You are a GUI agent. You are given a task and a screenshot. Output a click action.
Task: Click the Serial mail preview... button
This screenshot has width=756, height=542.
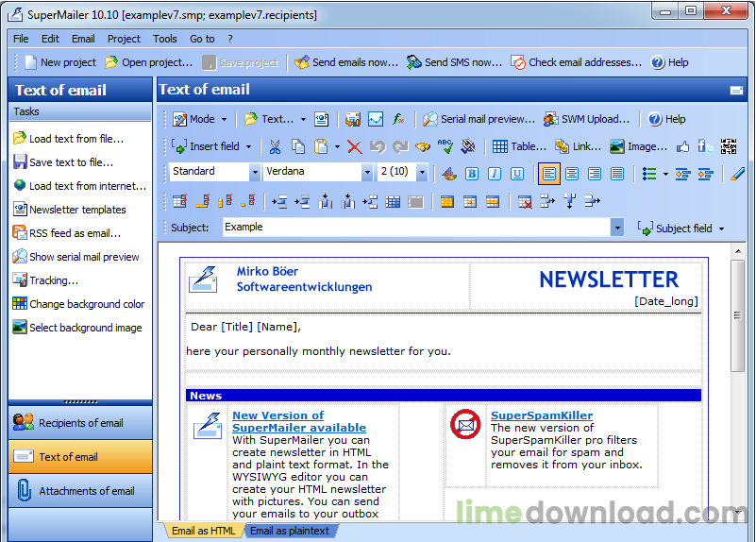coord(479,119)
